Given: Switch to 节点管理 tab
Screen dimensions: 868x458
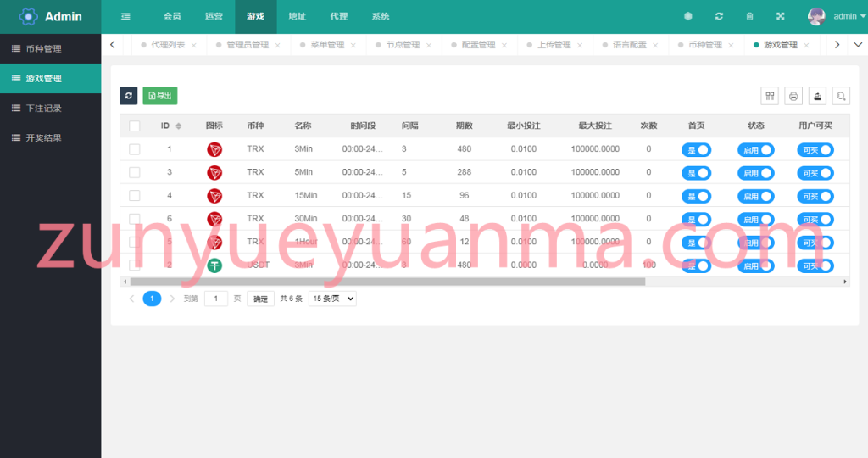Looking at the screenshot, I should point(403,45).
